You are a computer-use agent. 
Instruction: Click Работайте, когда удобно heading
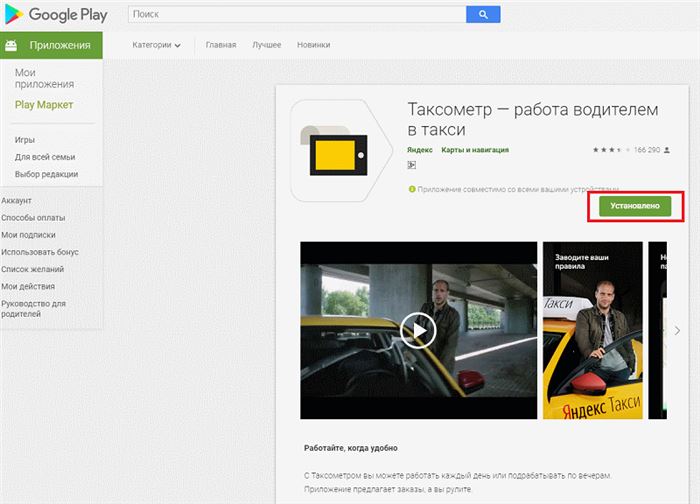(x=350, y=448)
